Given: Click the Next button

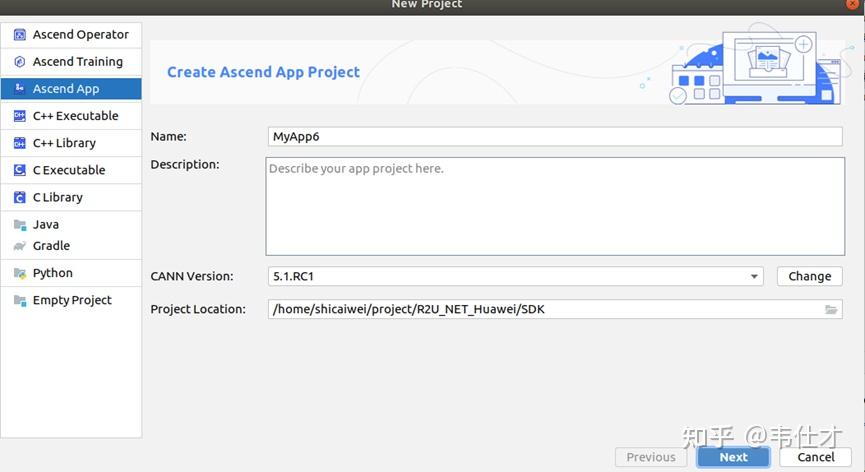Looking at the screenshot, I should click(x=733, y=457).
